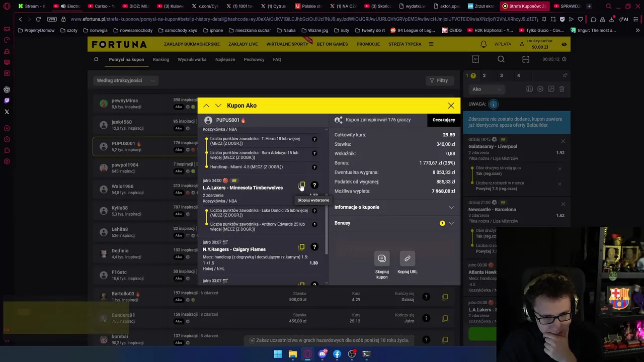Go to the previous coupon with the up arrow
This screenshot has height=362, width=644.
coord(206,106)
